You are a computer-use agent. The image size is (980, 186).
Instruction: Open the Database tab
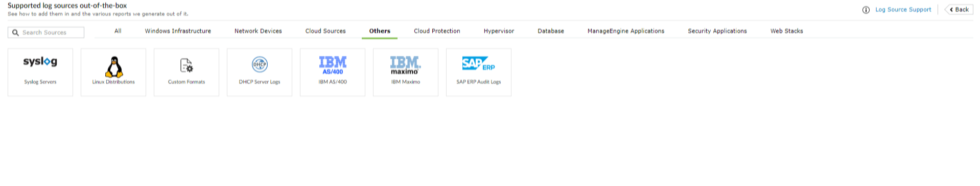[x=551, y=31]
